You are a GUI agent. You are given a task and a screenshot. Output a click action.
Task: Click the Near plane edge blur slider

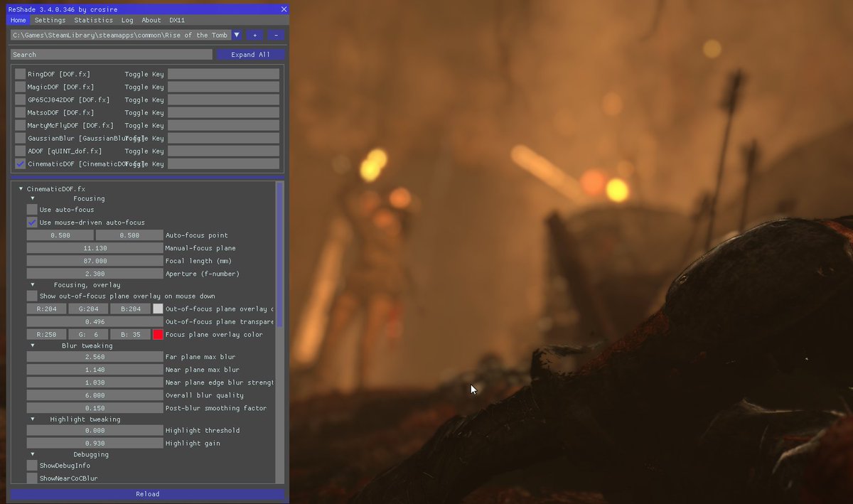[x=95, y=382]
